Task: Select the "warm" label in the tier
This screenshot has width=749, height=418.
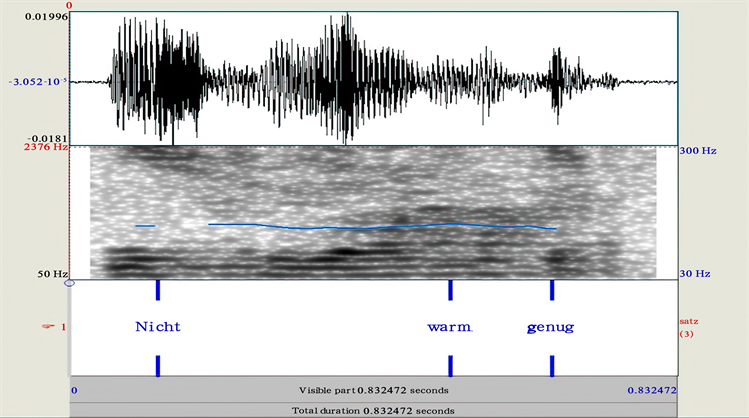Action: click(x=449, y=327)
